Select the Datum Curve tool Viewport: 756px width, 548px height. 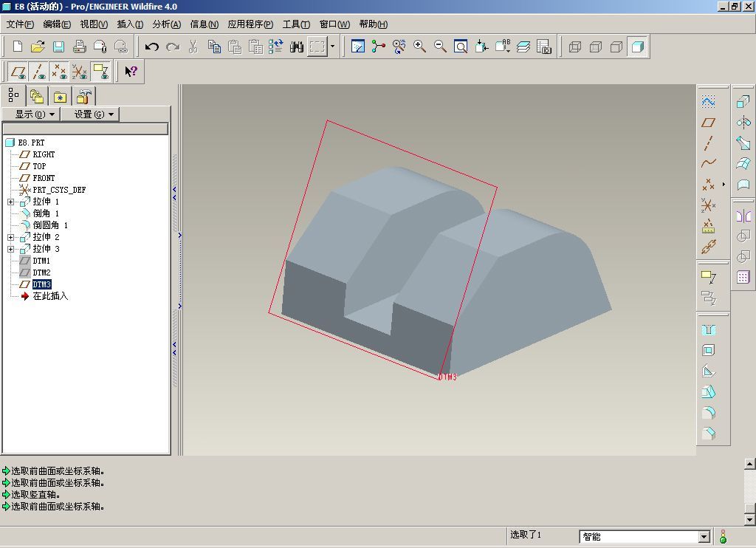coord(708,163)
